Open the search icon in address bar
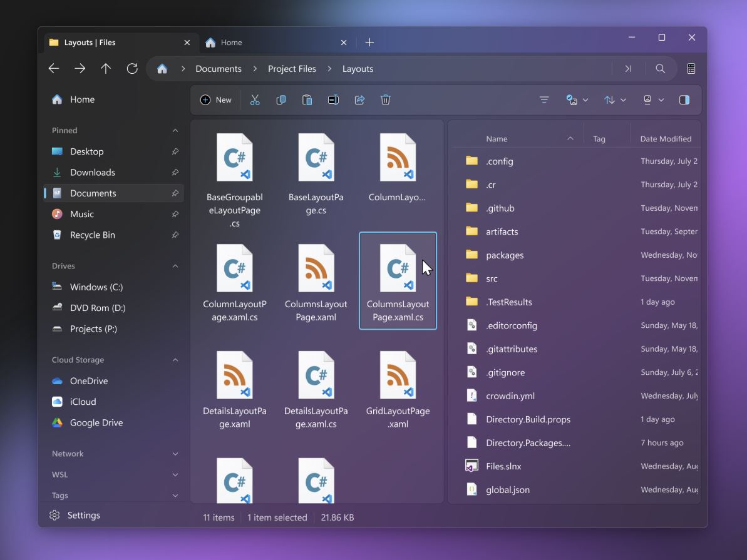 tap(660, 68)
